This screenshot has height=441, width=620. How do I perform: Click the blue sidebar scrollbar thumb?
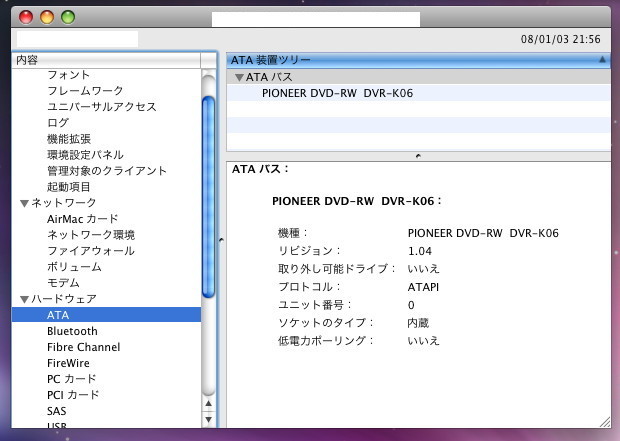coord(208,197)
